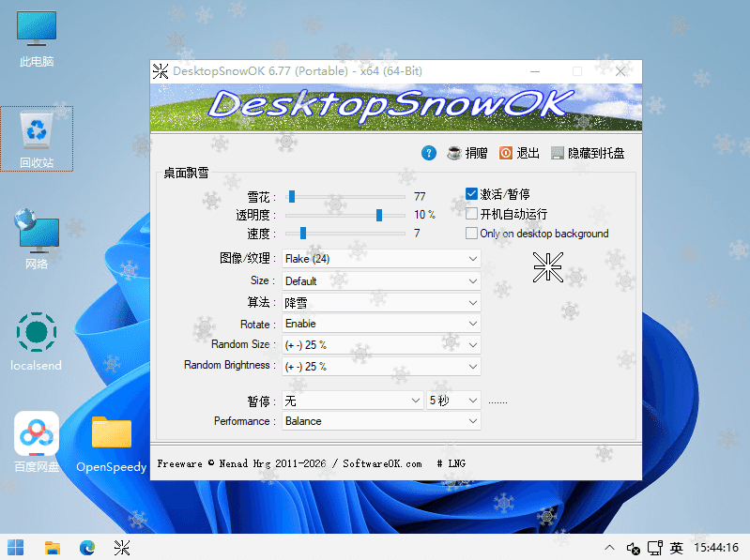Click the orange exit power icon
This screenshot has height=560, width=750.
pos(506,153)
